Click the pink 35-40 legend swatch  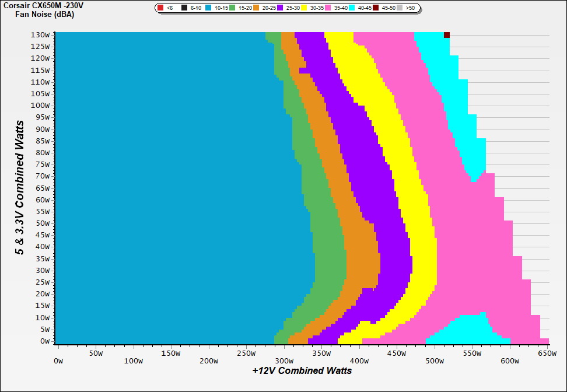coord(328,8)
